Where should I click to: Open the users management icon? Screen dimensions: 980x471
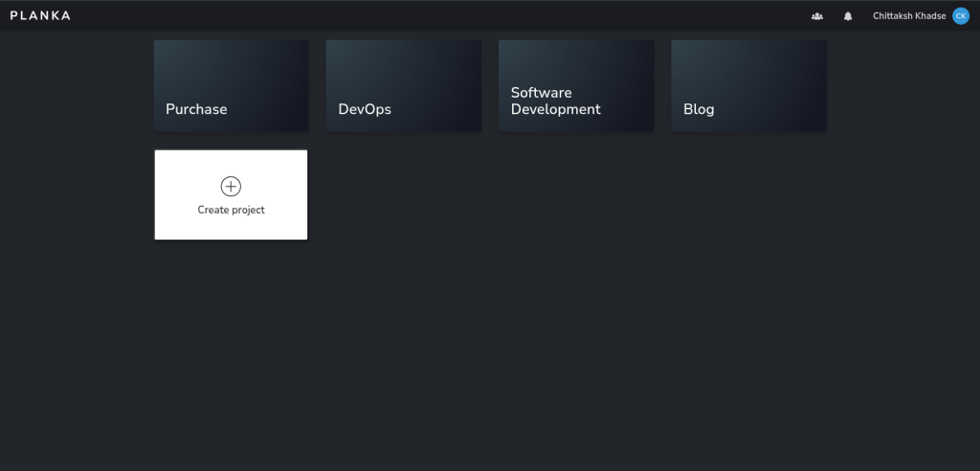pyautogui.click(x=817, y=16)
